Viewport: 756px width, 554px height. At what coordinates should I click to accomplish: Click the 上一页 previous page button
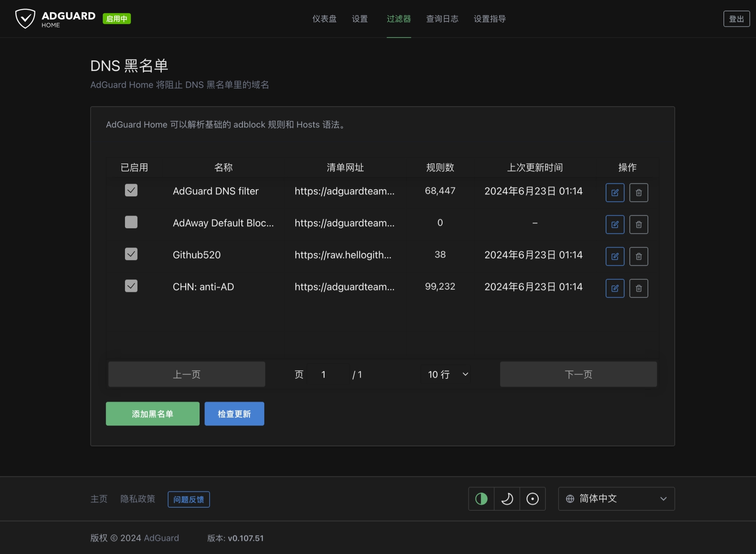[x=187, y=374]
